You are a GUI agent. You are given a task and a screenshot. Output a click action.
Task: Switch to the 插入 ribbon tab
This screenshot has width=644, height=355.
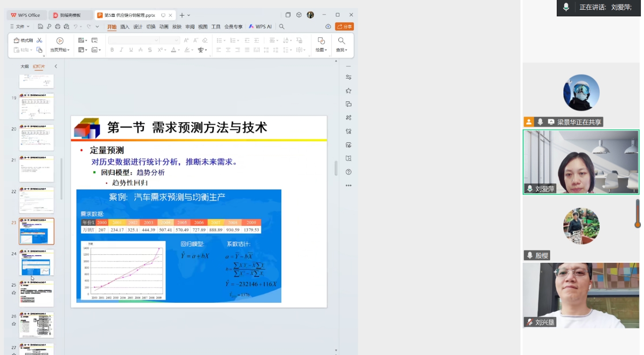click(x=125, y=27)
